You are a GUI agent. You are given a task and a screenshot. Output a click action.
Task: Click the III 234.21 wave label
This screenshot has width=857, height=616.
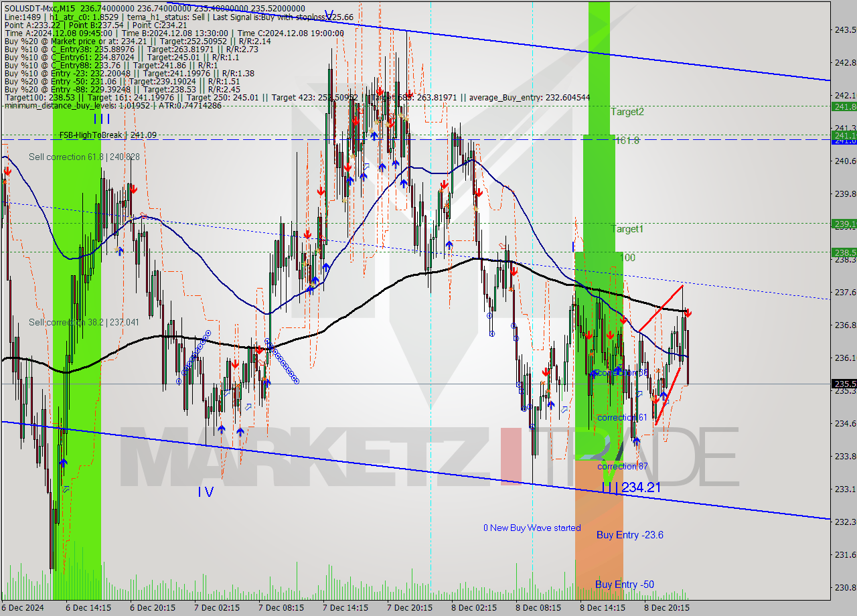(x=631, y=487)
